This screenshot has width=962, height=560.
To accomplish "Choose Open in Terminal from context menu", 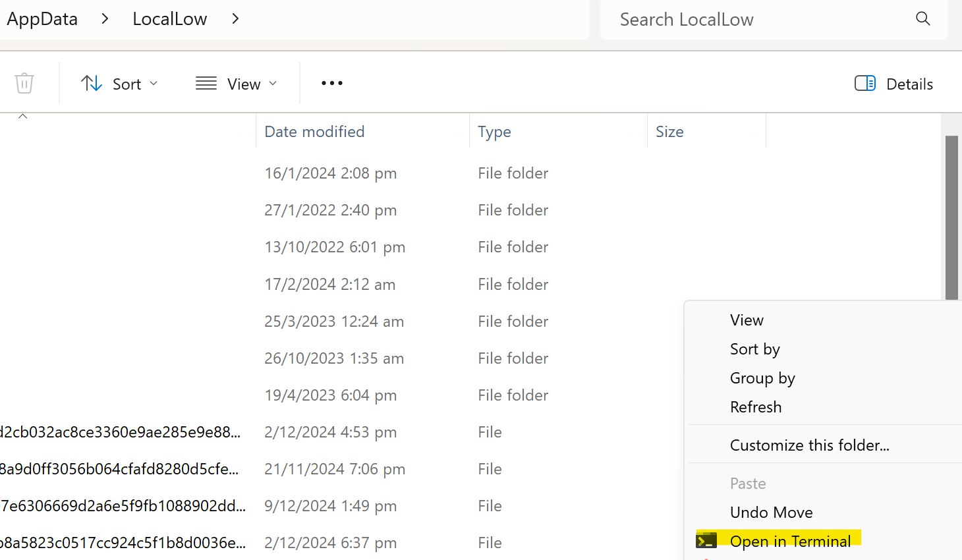I will click(x=790, y=542).
